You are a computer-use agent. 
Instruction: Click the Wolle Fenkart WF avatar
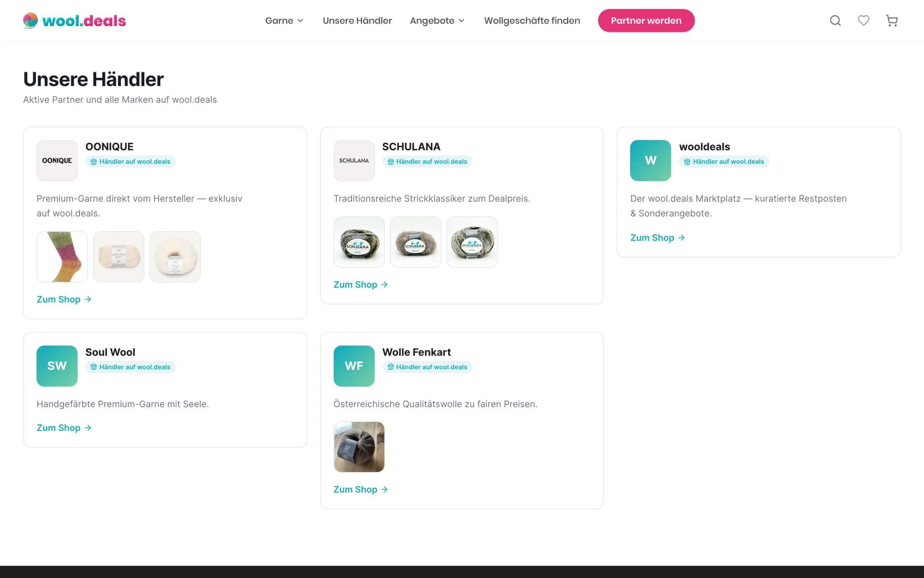[354, 366]
